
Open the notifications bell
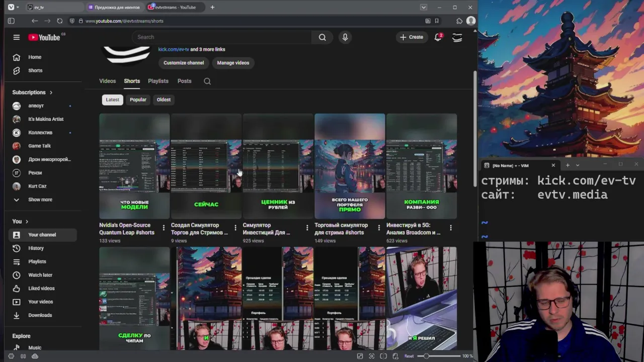pos(438,37)
